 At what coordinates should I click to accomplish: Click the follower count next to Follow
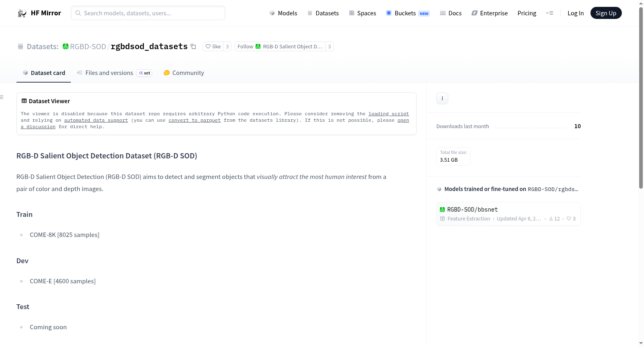pyautogui.click(x=329, y=46)
